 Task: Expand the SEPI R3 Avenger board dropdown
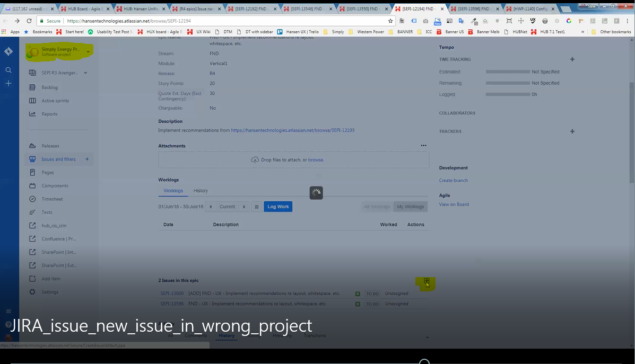coord(85,73)
